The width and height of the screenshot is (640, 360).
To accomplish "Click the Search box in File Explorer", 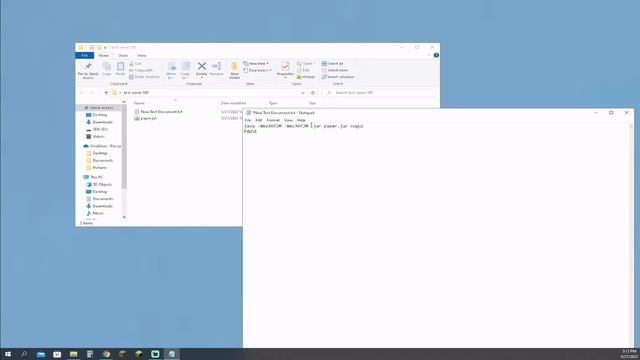I will (380, 93).
